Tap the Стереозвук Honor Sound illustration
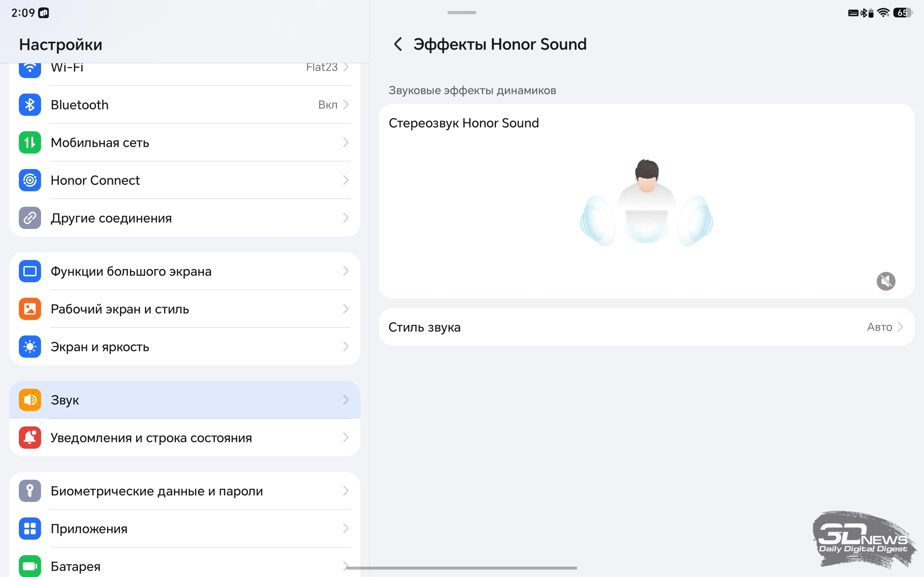The height and width of the screenshot is (577, 924). point(646,203)
